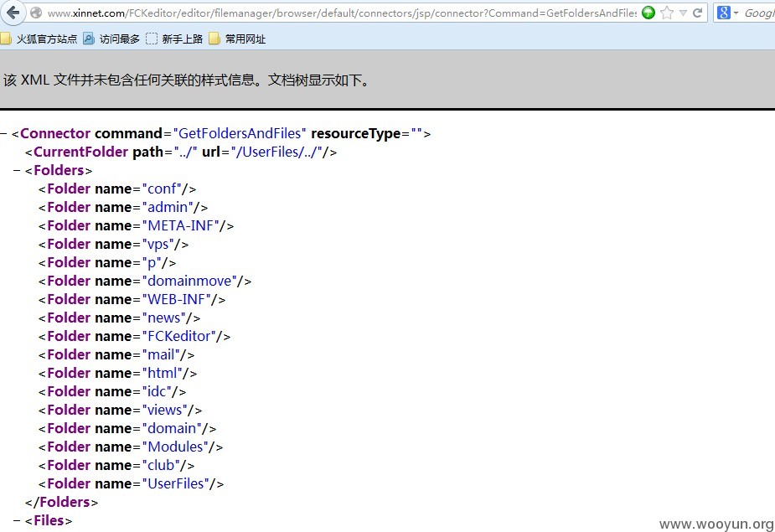The image size is (775, 532).
Task: Click the Folder name "news" line
Action: [119, 318]
